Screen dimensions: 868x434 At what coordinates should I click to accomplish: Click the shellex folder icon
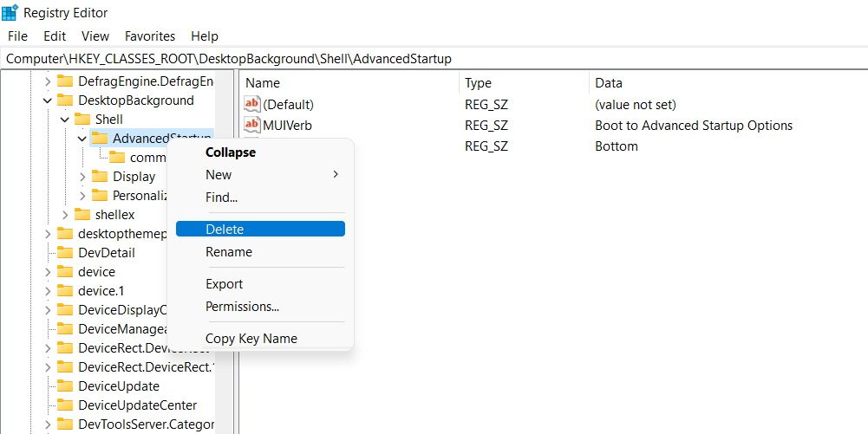(82, 215)
